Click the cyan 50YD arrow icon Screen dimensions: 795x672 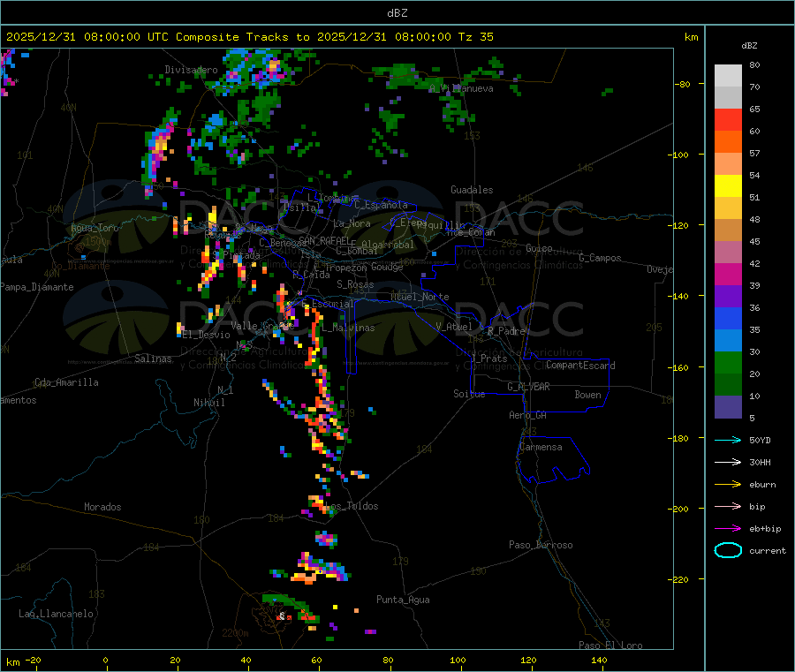point(728,440)
